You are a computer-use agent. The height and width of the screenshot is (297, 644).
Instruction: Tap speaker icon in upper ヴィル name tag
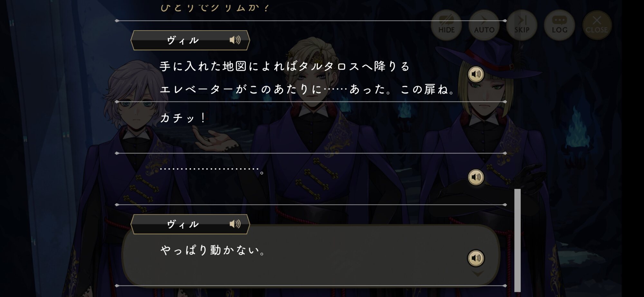point(235,40)
